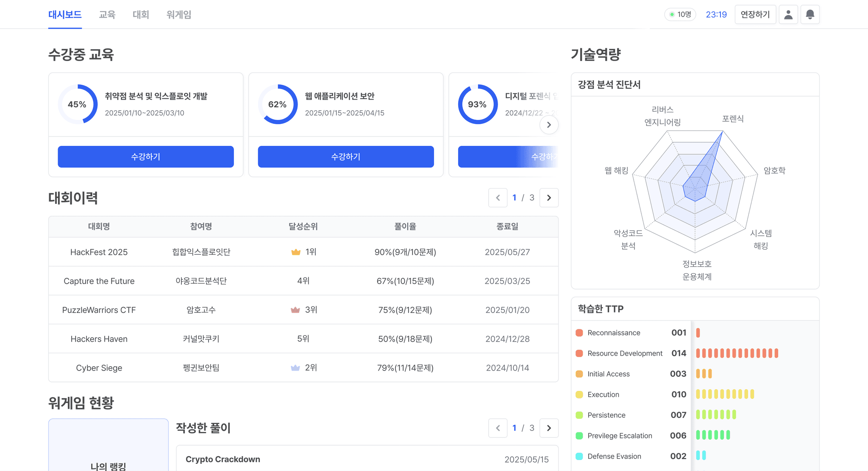Click the 정보보호 운용체계 radar label
Image resolution: width=868 pixels, height=471 pixels.
tap(697, 270)
